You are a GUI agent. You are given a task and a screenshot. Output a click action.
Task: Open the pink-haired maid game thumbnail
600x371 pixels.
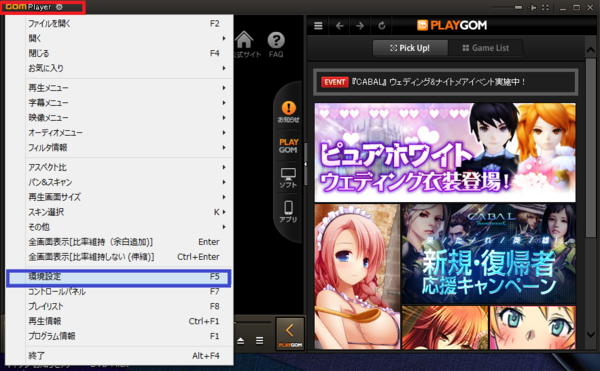coord(357,277)
